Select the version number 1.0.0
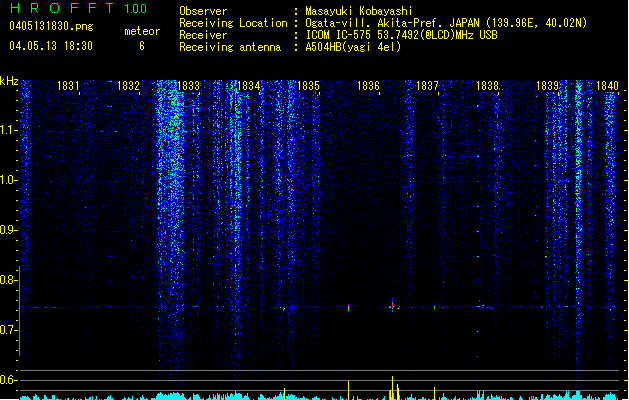This screenshot has height=400, width=629. coord(136,8)
